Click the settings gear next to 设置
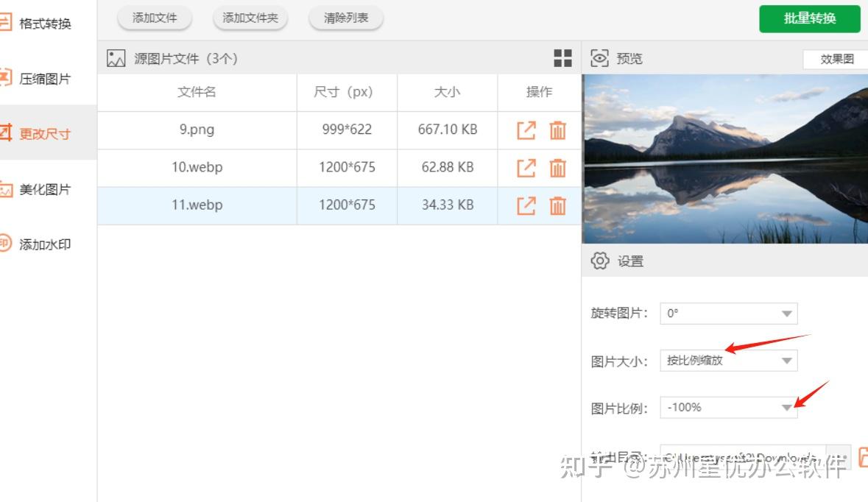868x502 pixels. click(x=601, y=261)
